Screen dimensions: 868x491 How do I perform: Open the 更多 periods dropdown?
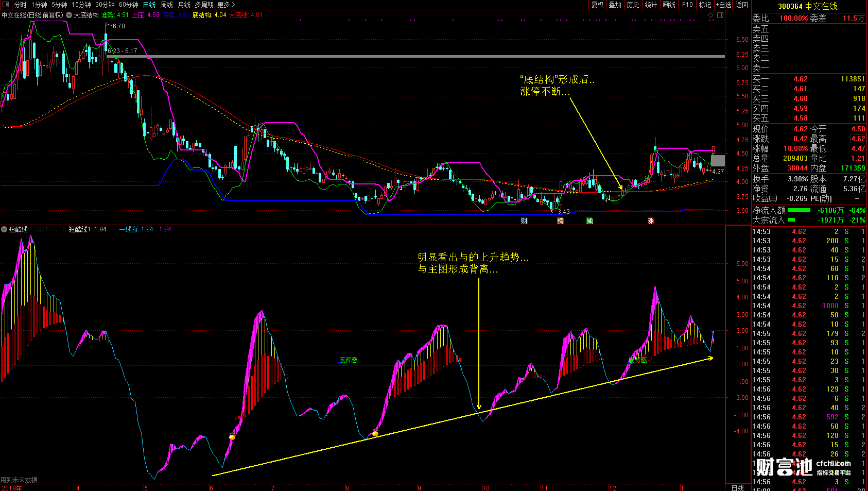click(226, 5)
